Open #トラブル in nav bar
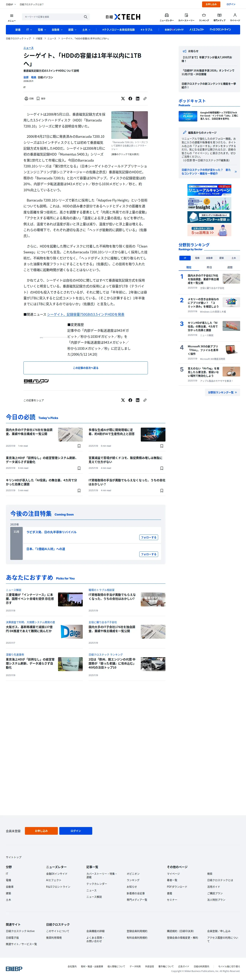246x980 pixels. (146, 30)
